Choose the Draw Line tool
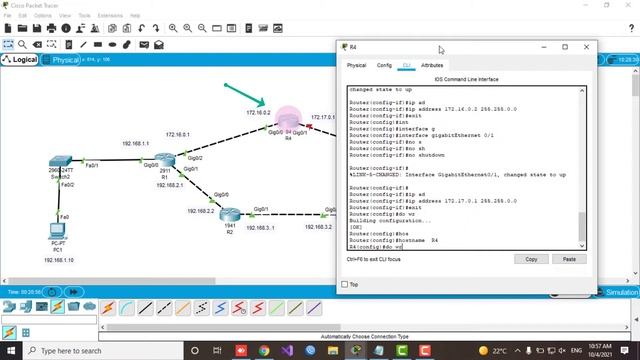640x360 pixels. pyautogui.click(x=83, y=44)
